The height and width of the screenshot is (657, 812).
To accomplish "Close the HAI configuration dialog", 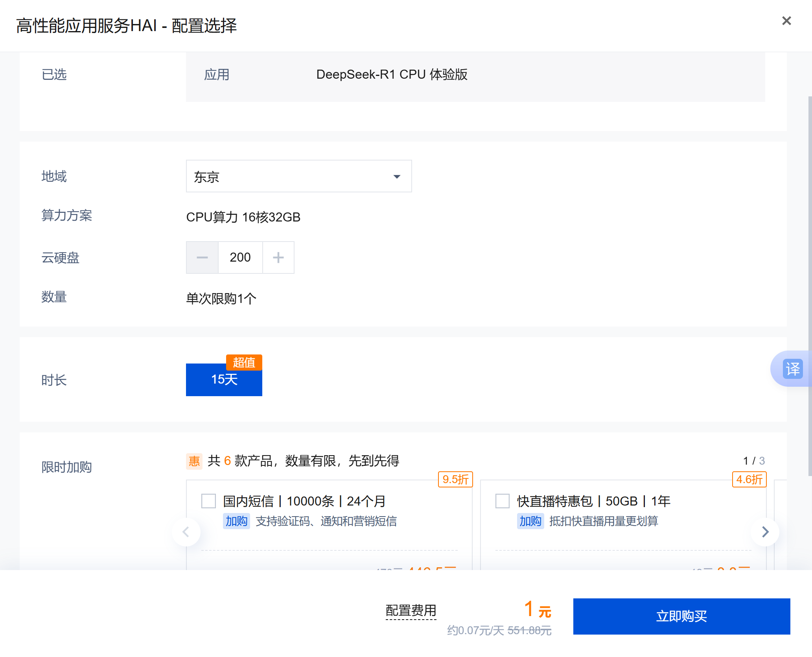I will (x=786, y=21).
